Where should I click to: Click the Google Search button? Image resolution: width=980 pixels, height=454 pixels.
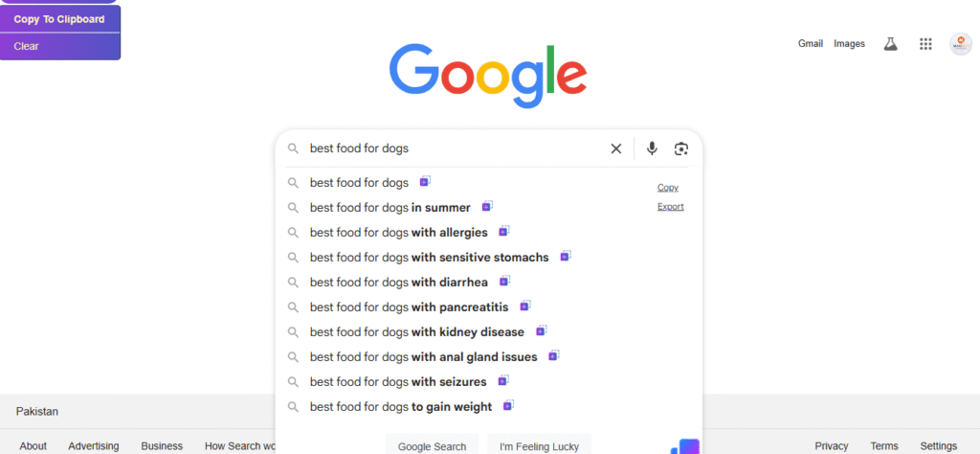click(432, 446)
